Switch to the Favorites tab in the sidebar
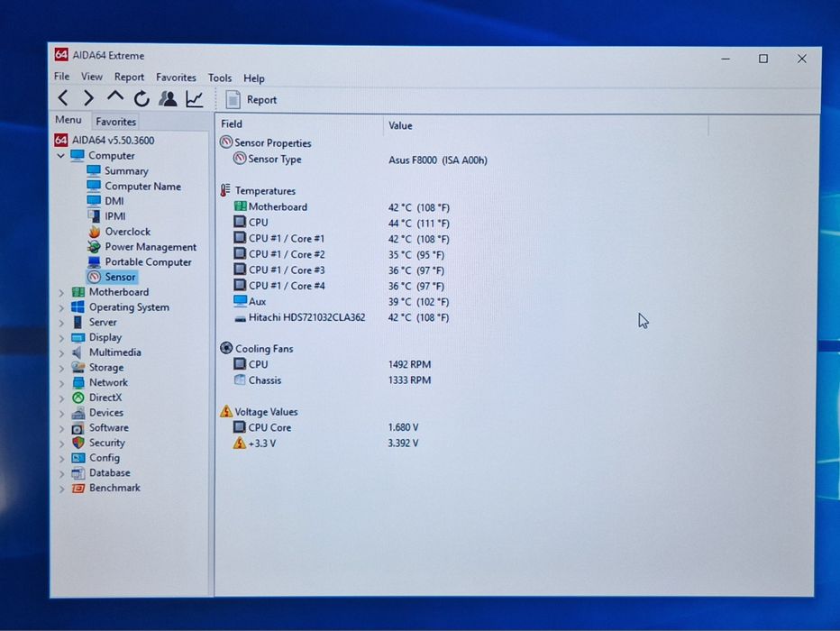840x631 pixels. (x=115, y=122)
